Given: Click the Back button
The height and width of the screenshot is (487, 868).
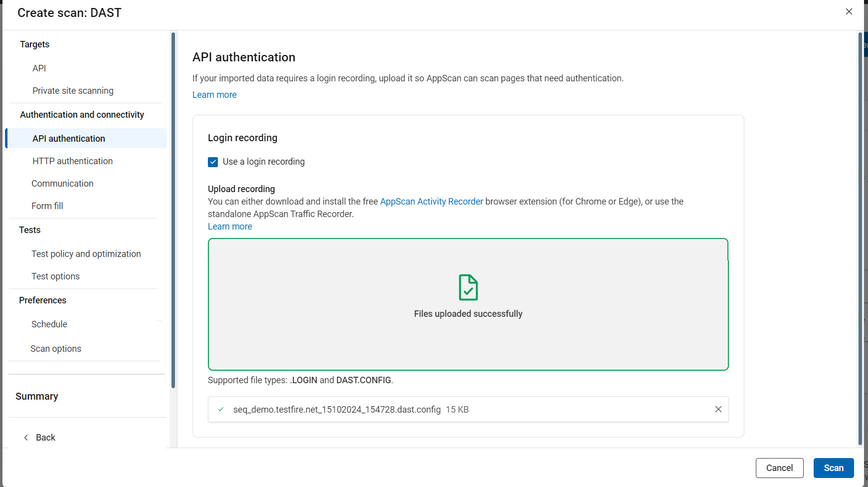Looking at the screenshot, I should click(39, 438).
